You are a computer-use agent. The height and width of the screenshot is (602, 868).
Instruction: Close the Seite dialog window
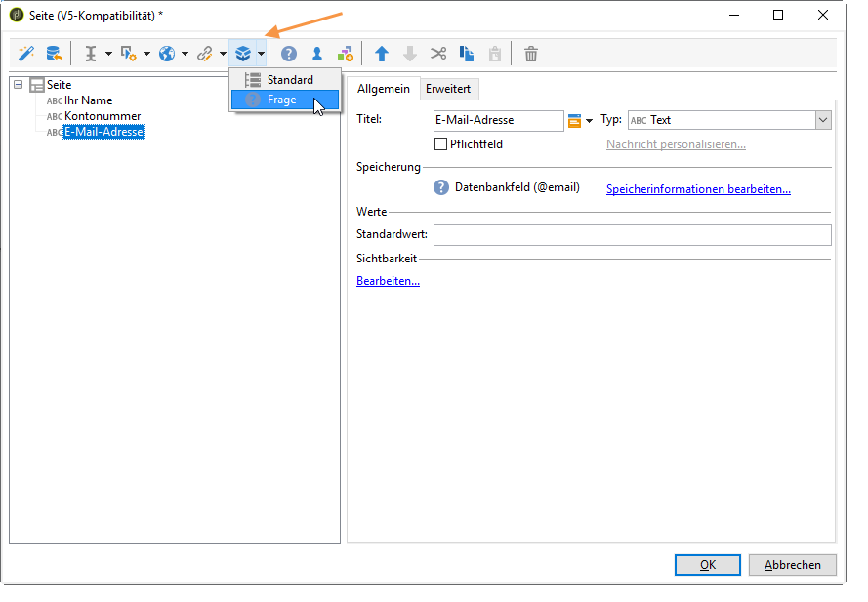coord(823,15)
